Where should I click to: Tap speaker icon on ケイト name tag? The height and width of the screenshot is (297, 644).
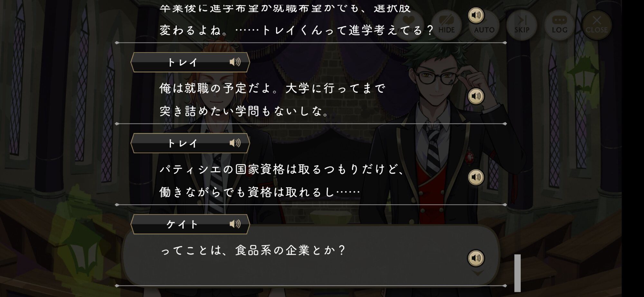point(235,224)
